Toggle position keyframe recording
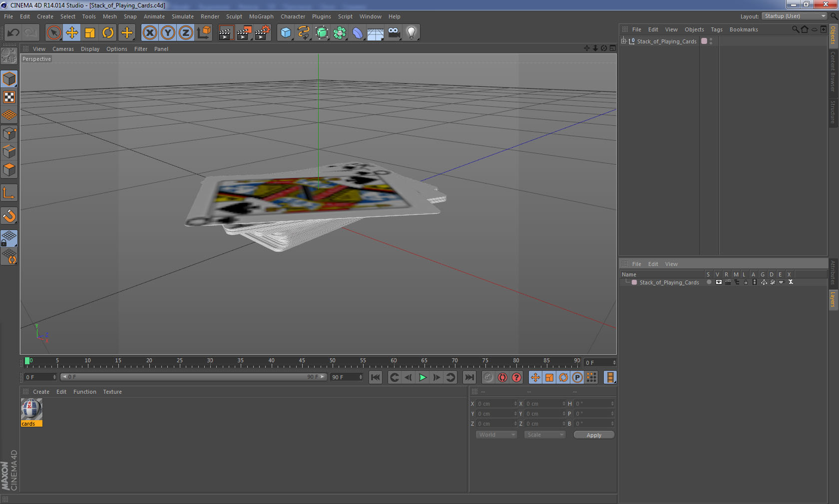This screenshot has height=504, width=839. click(535, 377)
